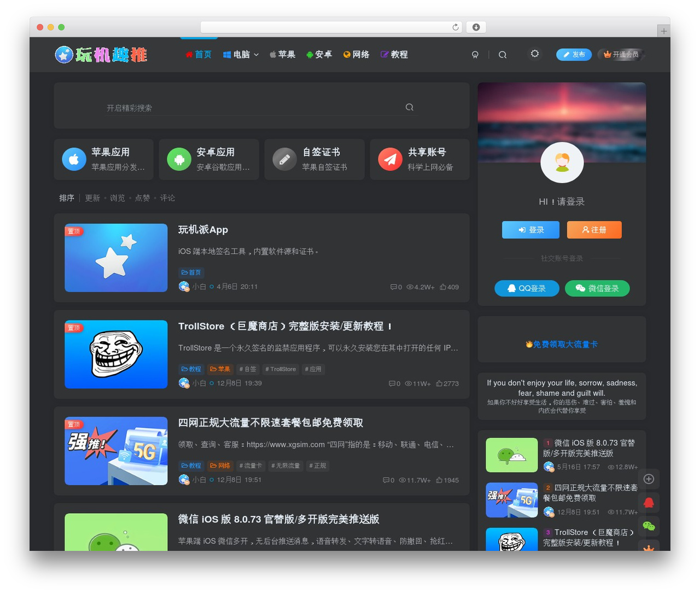Screen dimensions: 700x593
Task: Open the 免费领取大流量卡 link
Action: tap(562, 344)
